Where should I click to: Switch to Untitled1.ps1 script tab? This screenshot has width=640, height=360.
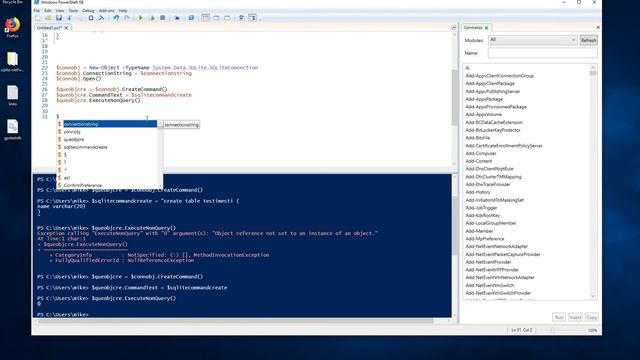point(49,28)
